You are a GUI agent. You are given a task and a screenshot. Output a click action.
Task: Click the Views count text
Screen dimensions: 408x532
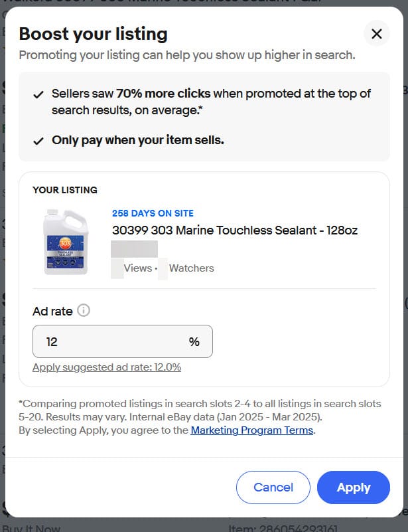(x=138, y=268)
